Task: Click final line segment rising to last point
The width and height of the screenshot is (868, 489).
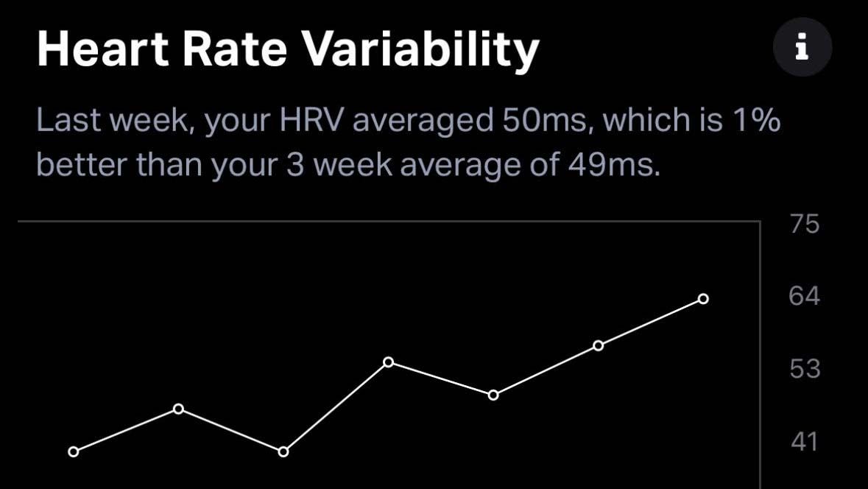Action: (x=651, y=323)
